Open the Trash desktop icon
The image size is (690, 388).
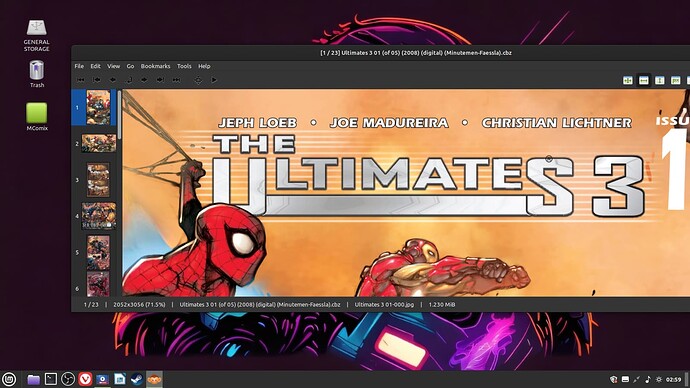37,73
